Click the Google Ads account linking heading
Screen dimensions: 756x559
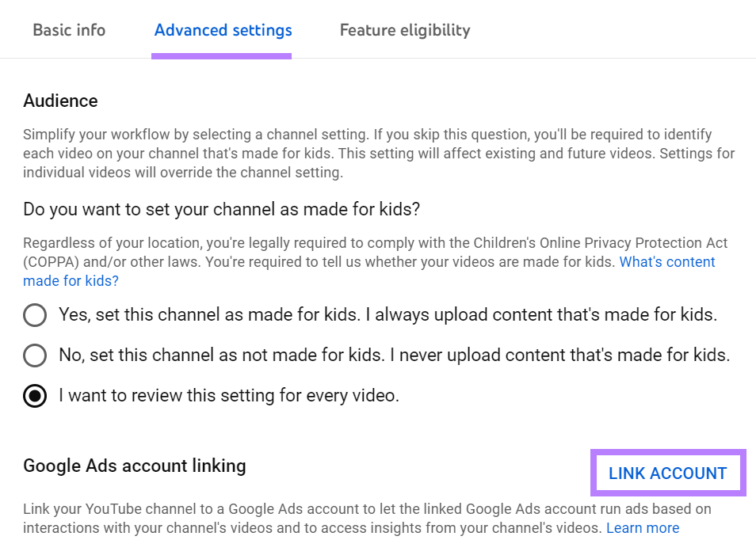tap(135, 466)
